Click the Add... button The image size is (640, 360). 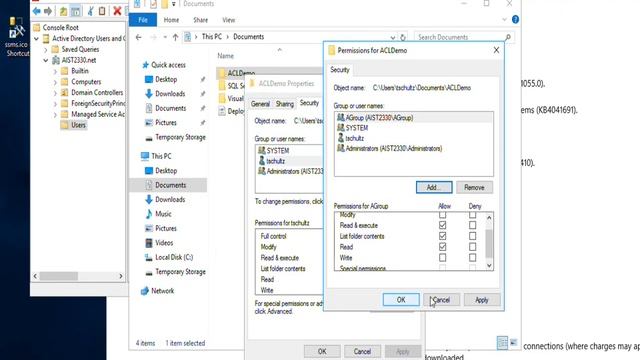pyautogui.click(x=434, y=187)
